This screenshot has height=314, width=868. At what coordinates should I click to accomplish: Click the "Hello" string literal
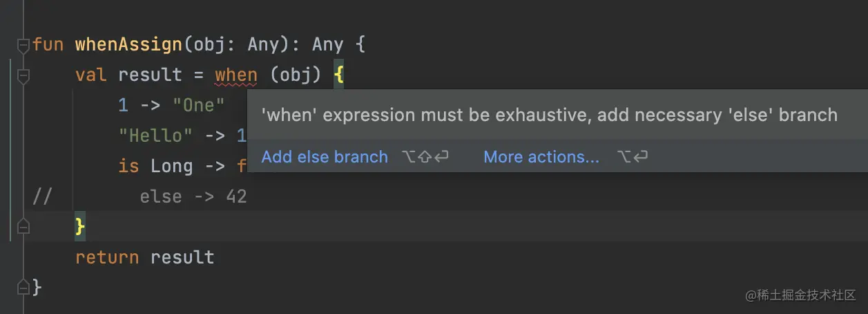coord(155,136)
